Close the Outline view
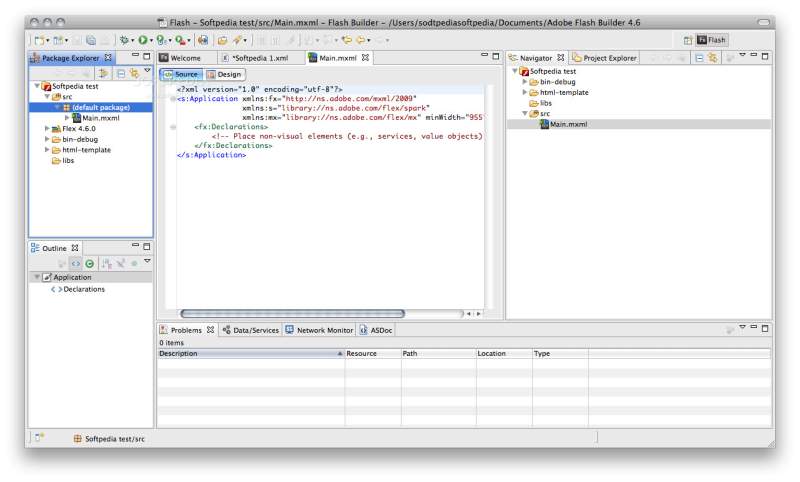This screenshot has height=482, width=800. [x=75, y=248]
